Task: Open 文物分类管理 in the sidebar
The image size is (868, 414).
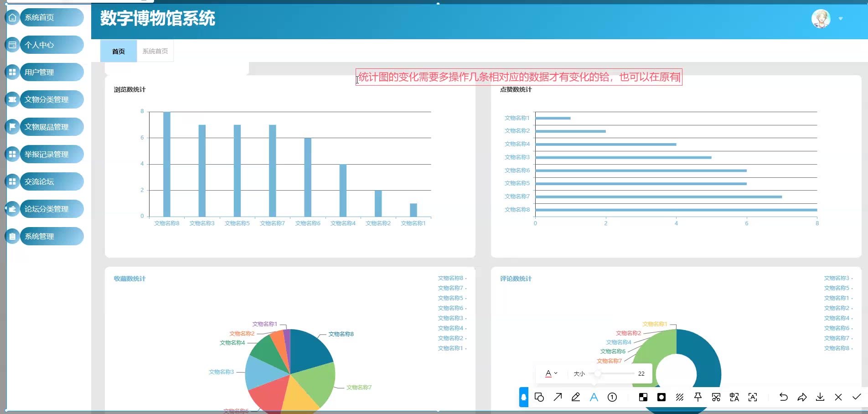Action: tap(52, 99)
